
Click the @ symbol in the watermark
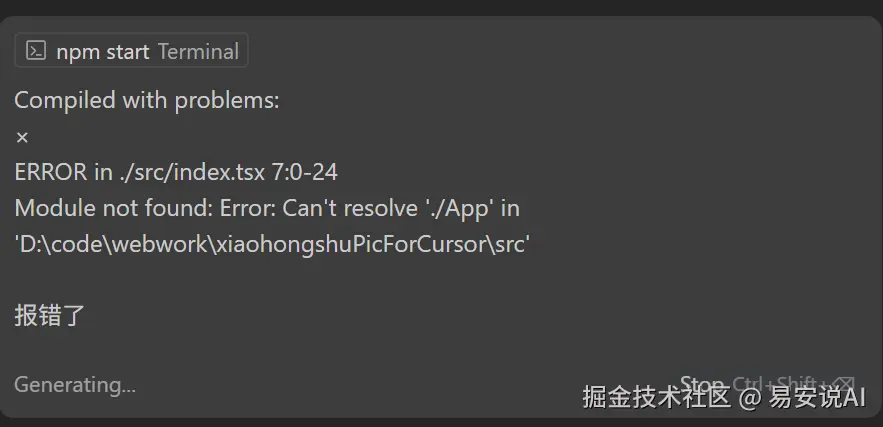[x=748, y=397]
